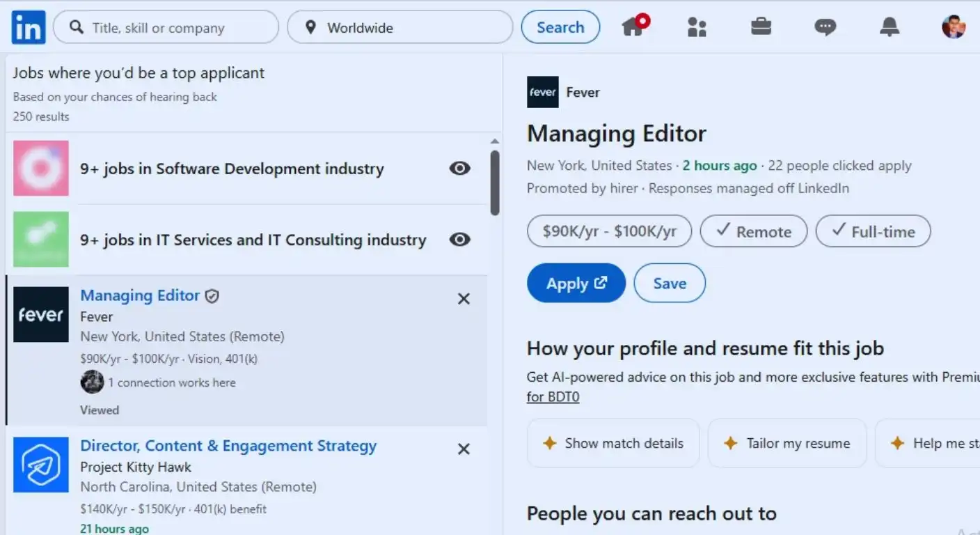Open the Home feed icon
Image resolution: width=980 pixels, height=535 pixels.
pyautogui.click(x=632, y=26)
